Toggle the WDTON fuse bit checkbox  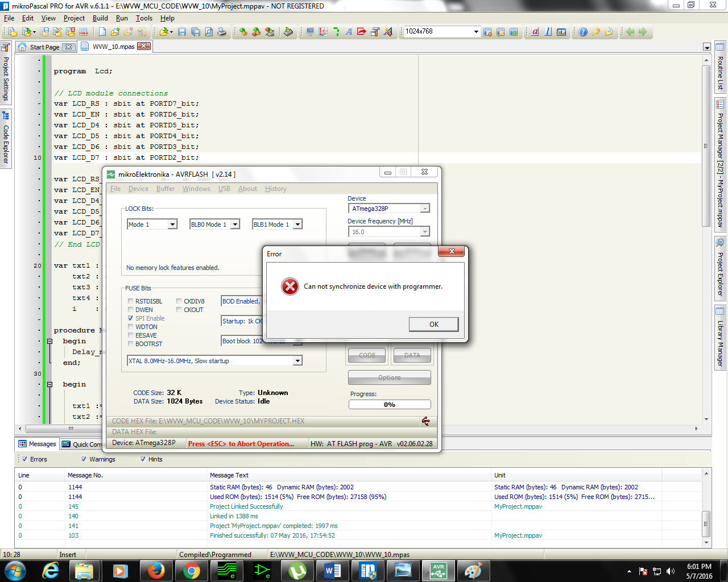131,327
